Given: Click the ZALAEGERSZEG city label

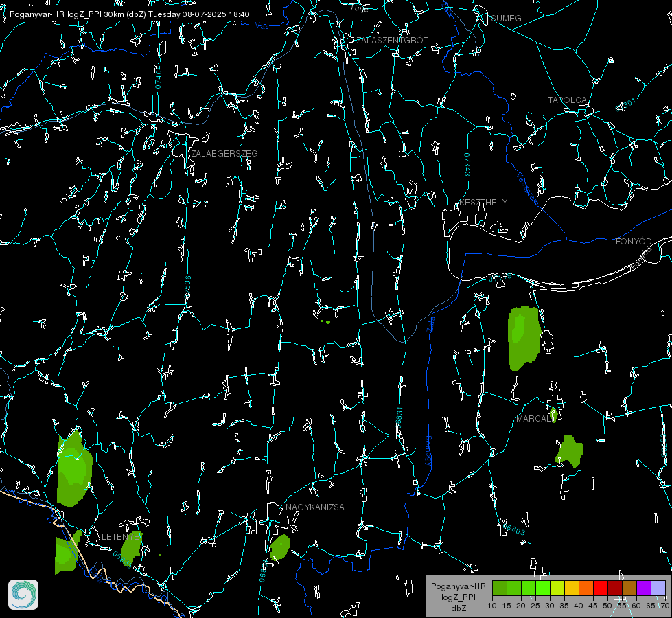Looking at the screenshot, I should pyautogui.click(x=224, y=154).
